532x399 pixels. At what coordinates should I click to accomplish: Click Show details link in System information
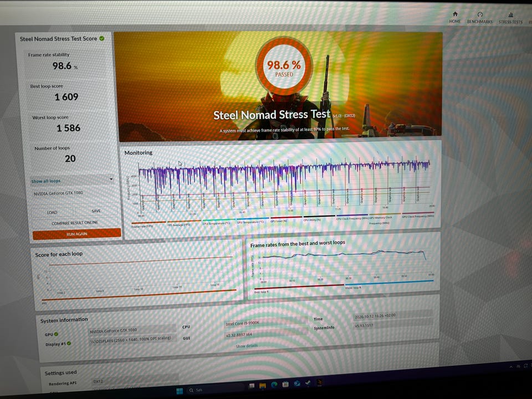[247, 346]
